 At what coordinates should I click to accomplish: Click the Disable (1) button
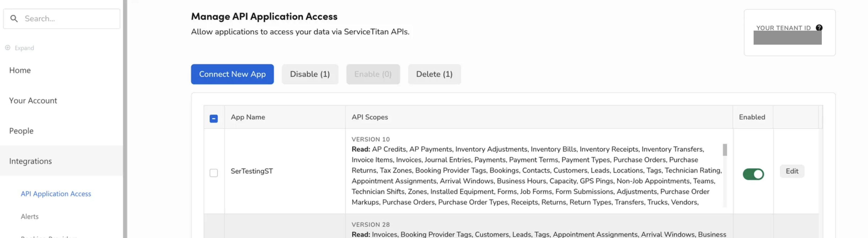[310, 74]
